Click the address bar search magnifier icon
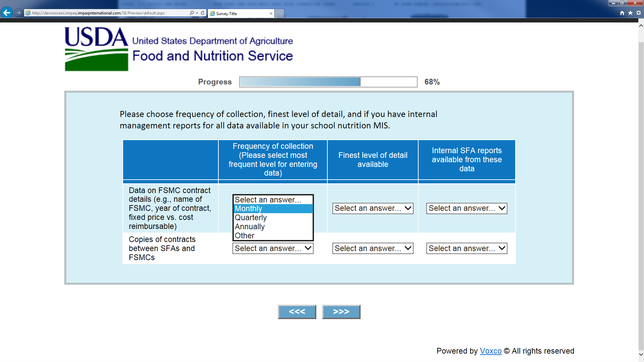Image resolution: width=644 pixels, height=362 pixels. tap(192, 13)
